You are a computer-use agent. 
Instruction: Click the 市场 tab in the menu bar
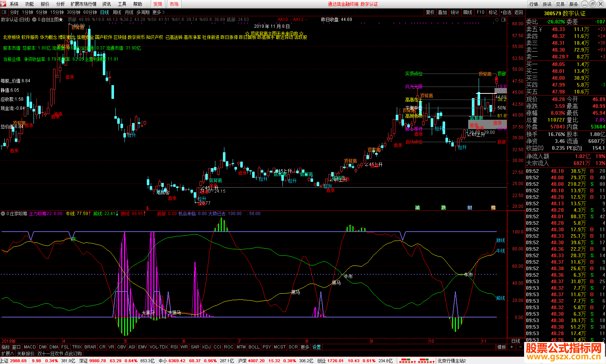click(x=174, y=4)
